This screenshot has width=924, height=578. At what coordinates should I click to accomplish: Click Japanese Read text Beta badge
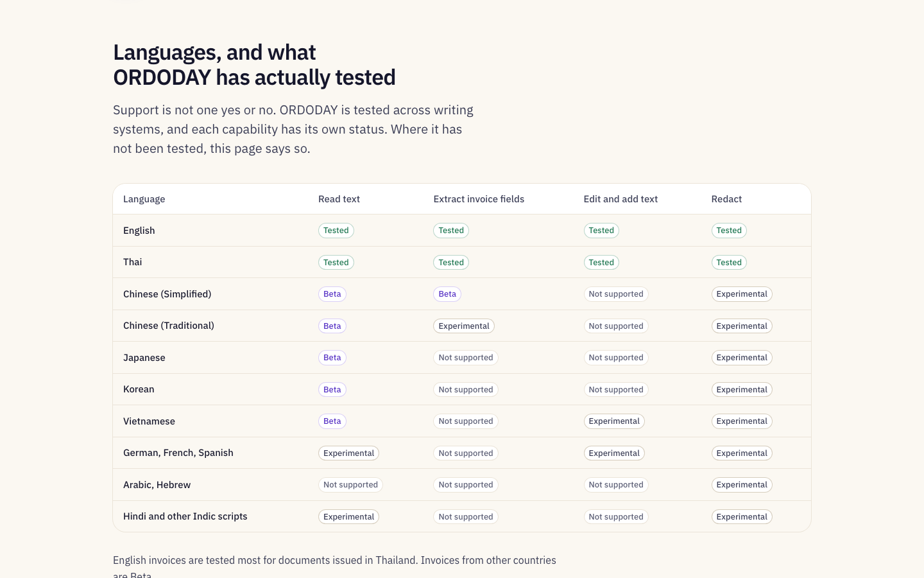pyautogui.click(x=332, y=358)
